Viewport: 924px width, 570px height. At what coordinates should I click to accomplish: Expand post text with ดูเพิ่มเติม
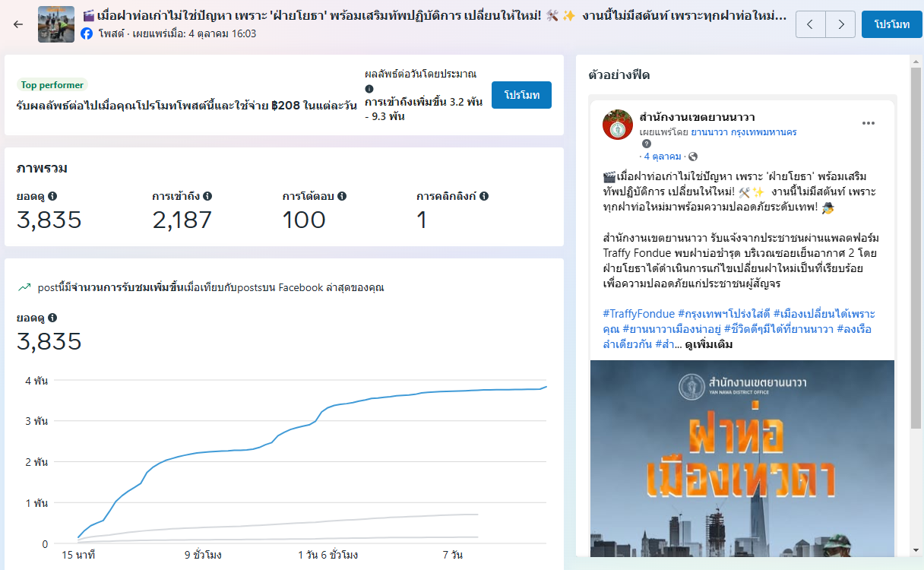pos(708,344)
